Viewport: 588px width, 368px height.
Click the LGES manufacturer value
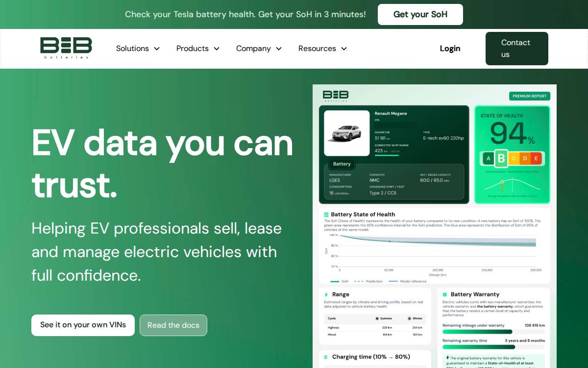(335, 180)
